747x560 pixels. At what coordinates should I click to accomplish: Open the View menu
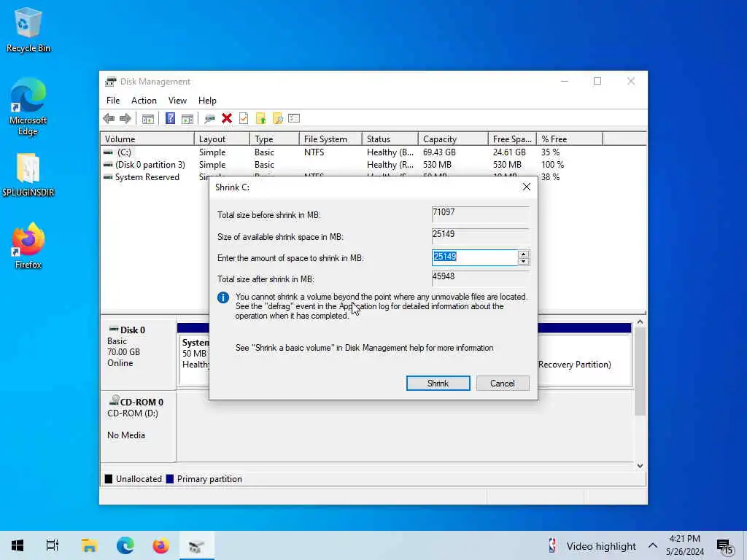click(x=177, y=101)
